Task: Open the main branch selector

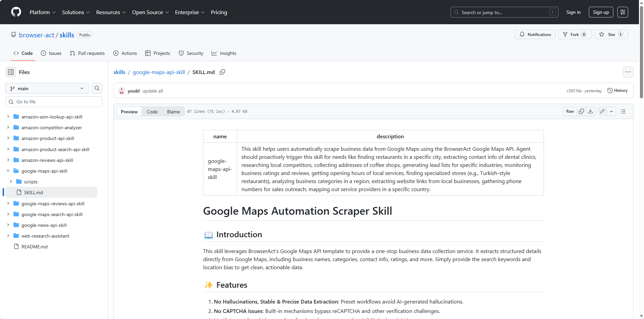Action: coord(46,88)
